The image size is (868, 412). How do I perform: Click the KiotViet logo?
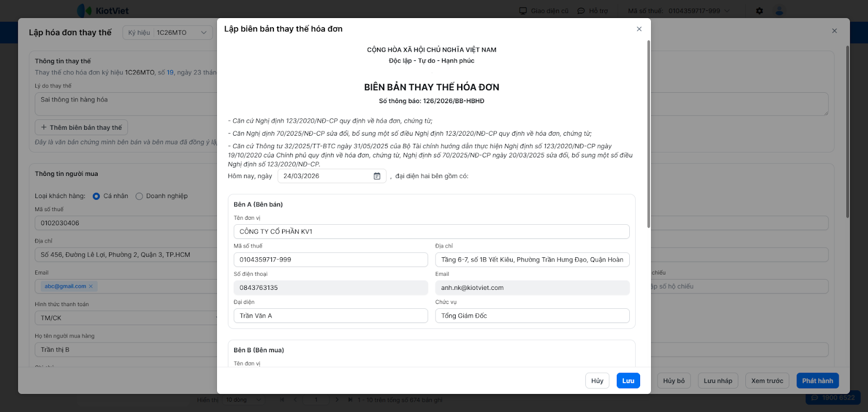coord(103,11)
